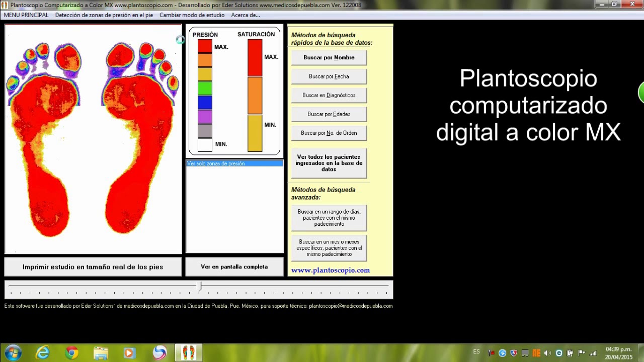This screenshot has width=644, height=362.
Task: Open the Acerca de... menu
Action: pyautogui.click(x=246, y=15)
